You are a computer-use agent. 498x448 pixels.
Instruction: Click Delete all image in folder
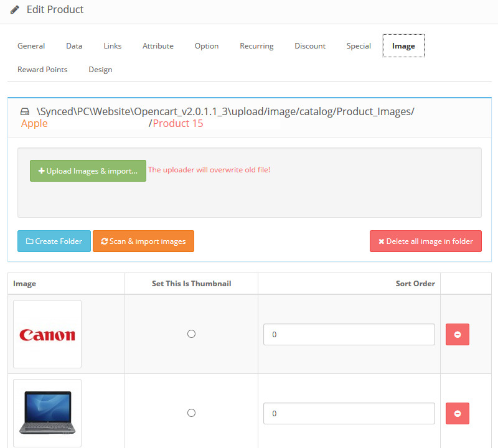tap(425, 241)
